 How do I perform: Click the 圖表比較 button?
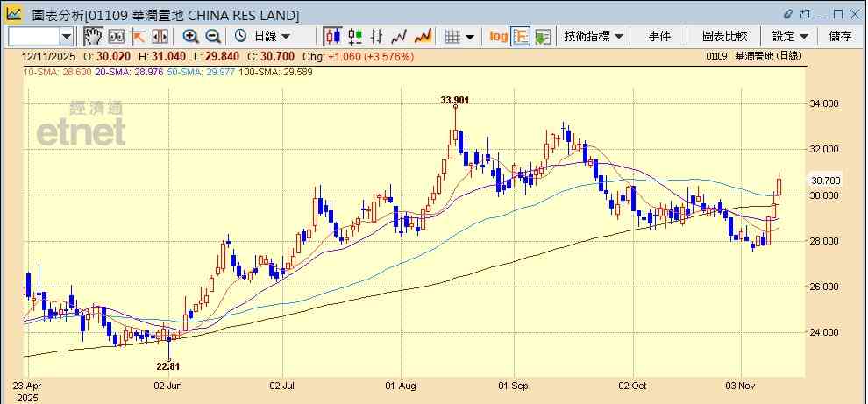pyautogui.click(x=724, y=37)
